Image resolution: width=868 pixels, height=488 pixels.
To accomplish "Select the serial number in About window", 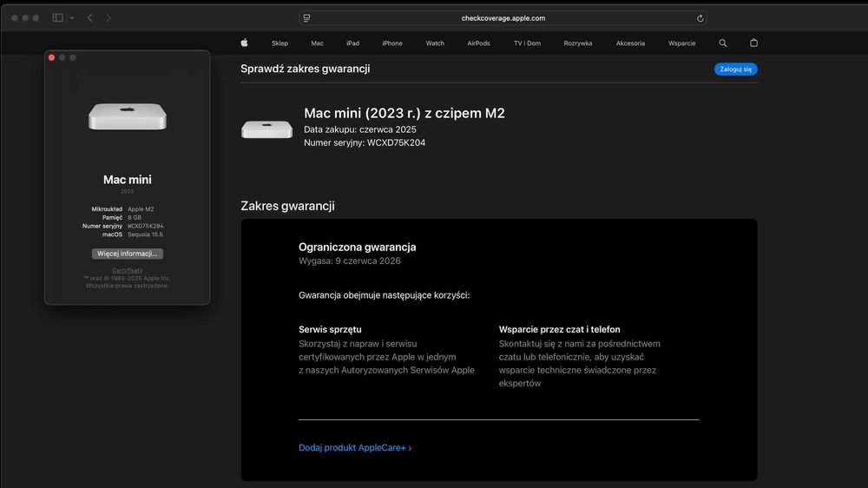I will 145,226.
